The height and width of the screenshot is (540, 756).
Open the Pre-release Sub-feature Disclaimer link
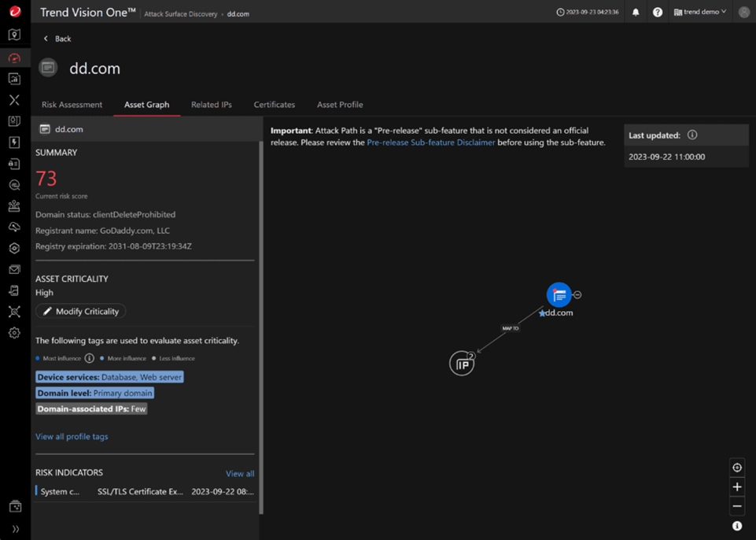coord(431,142)
